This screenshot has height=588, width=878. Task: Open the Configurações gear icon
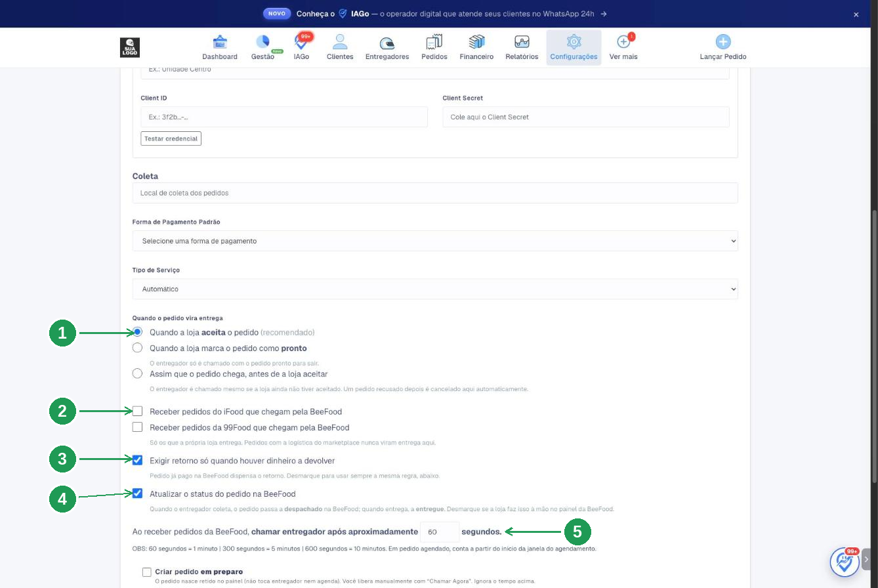[x=574, y=41]
